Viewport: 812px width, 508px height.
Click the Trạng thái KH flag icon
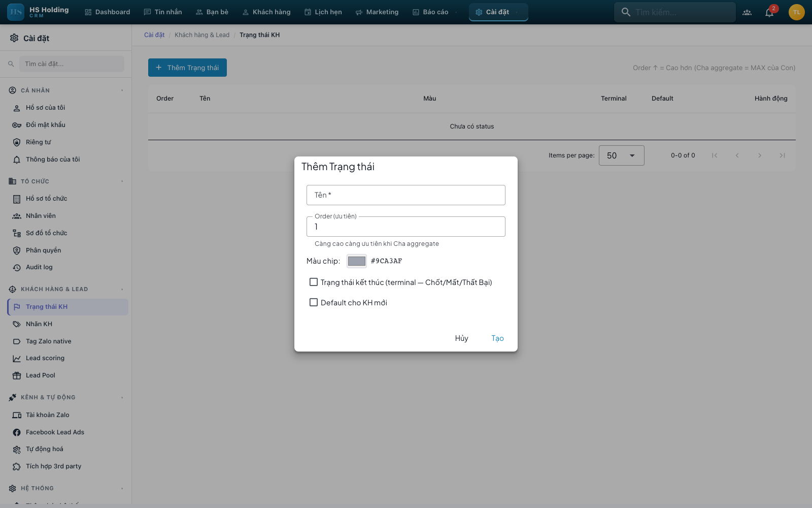click(17, 307)
